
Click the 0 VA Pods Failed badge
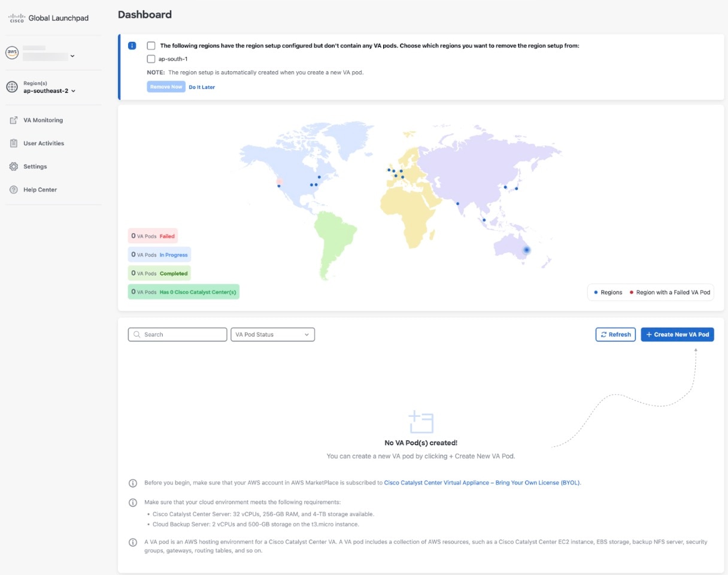(153, 236)
